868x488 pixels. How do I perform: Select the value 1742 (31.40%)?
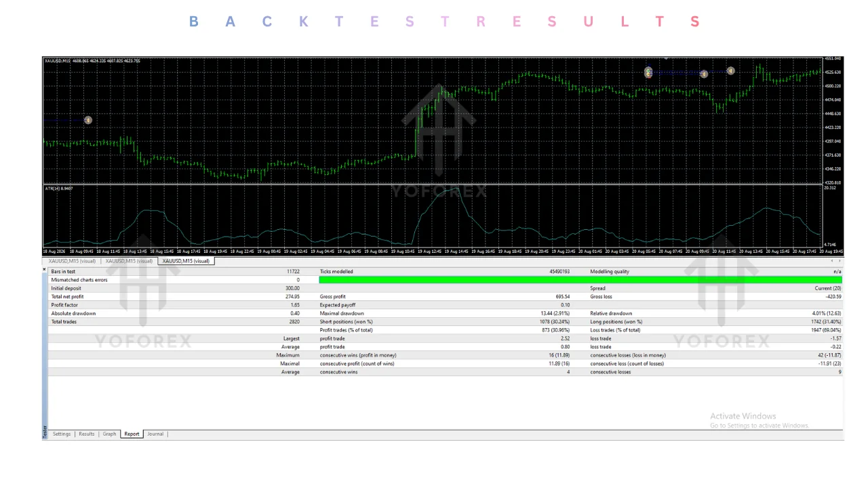[x=826, y=321]
